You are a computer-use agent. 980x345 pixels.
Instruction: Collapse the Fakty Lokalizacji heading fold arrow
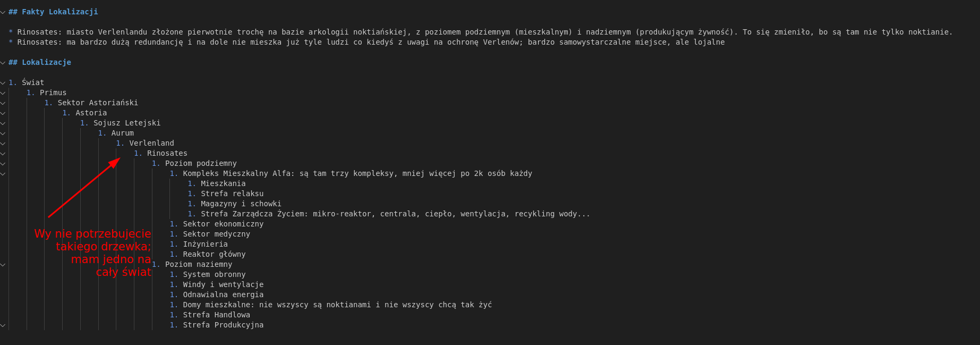click(x=3, y=12)
